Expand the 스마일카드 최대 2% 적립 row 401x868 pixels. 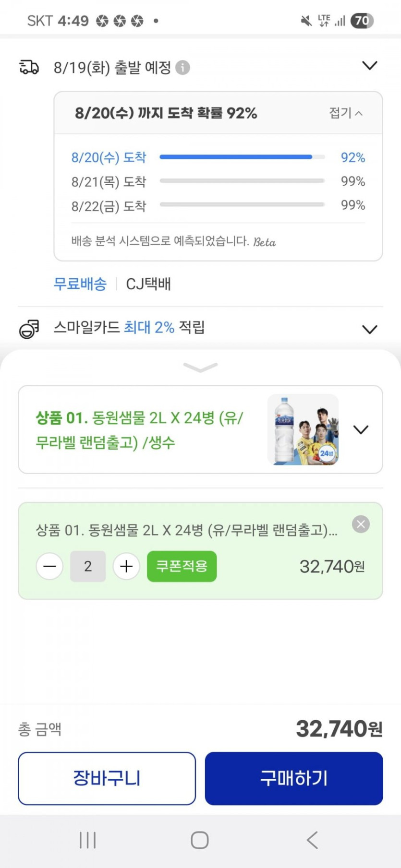(x=369, y=330)
